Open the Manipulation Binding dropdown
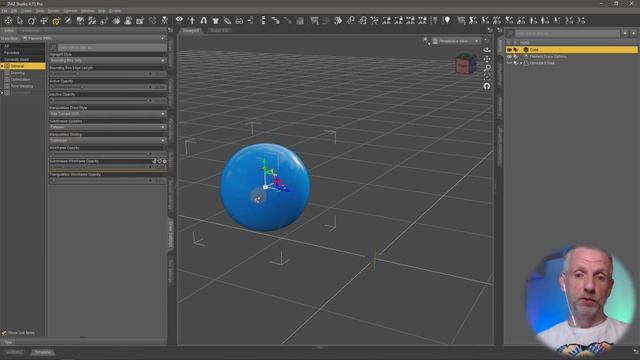The width and height of the screenshot is (640, 360). point(108,140)
